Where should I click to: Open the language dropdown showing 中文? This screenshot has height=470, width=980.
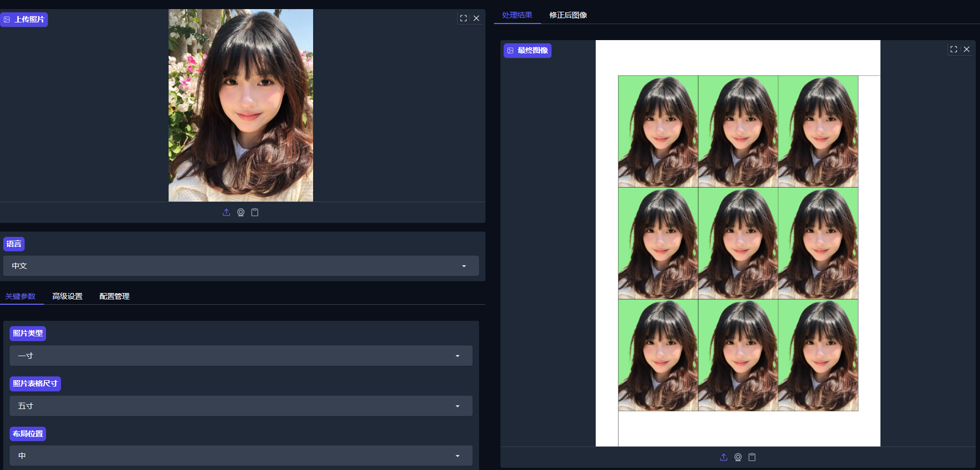tap(241, 266)
